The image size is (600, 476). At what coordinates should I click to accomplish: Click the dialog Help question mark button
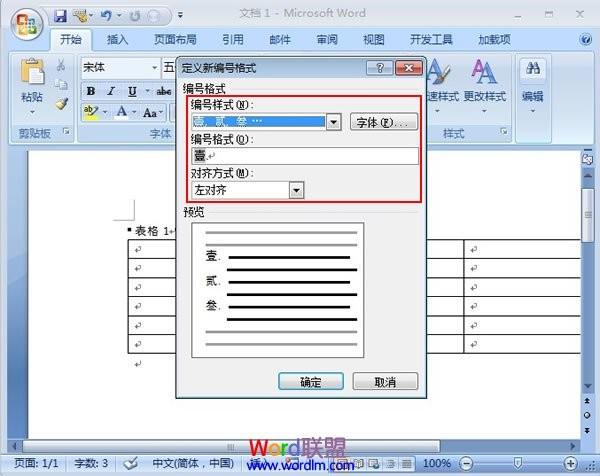coord(379,67)
